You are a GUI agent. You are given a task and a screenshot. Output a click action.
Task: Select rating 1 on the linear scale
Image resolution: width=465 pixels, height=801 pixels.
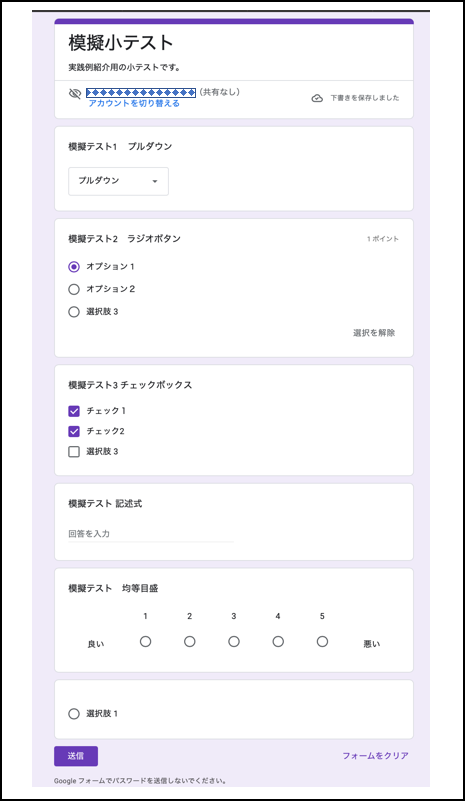click(x=146, y=641)
